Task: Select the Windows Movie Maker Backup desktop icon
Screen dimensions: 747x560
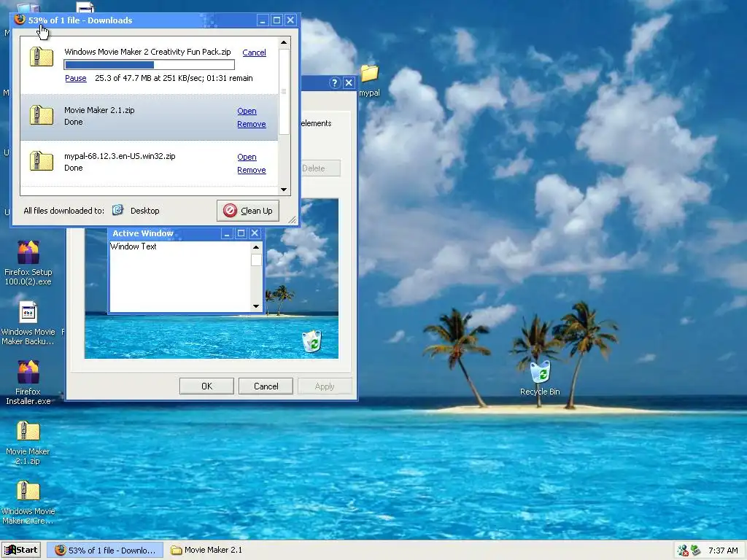Action: pos(28,323)
